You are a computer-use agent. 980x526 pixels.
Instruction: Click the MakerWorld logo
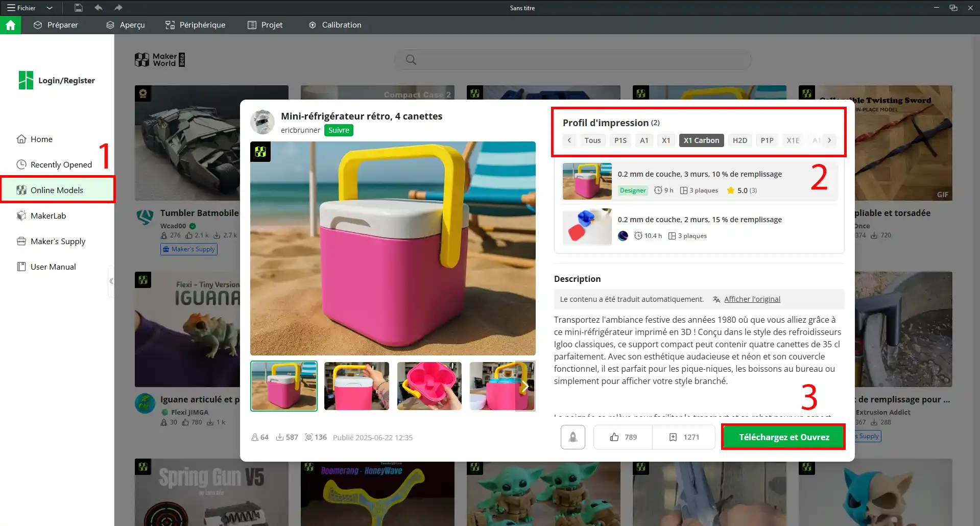pos(160,60)
